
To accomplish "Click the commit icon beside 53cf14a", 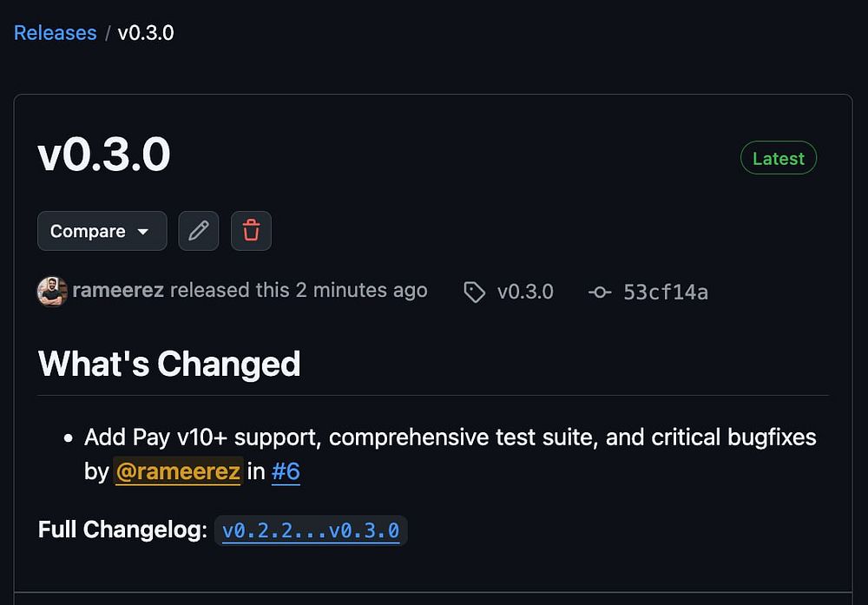I will [x=600, y=293].
